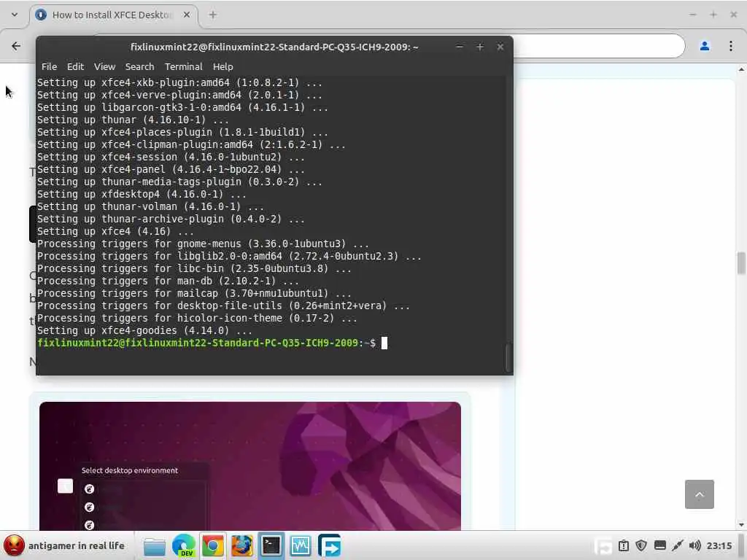The image size is (747, 560).
Task: Click the browser scrollbar up arrow
Action: click(741, 69)
